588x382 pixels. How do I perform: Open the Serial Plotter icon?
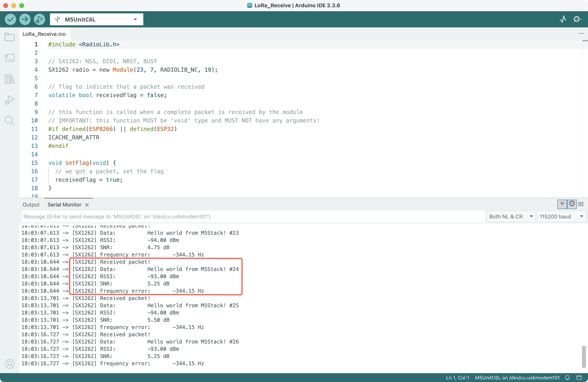[x=563, y=19]
